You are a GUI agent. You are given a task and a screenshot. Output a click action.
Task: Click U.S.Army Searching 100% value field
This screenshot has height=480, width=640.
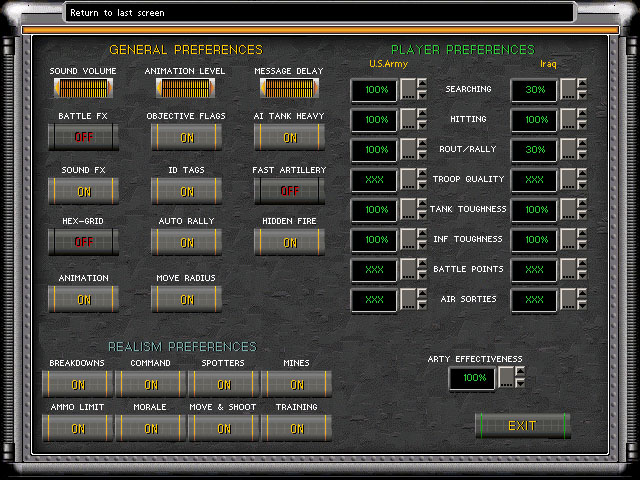pos(374,90)
